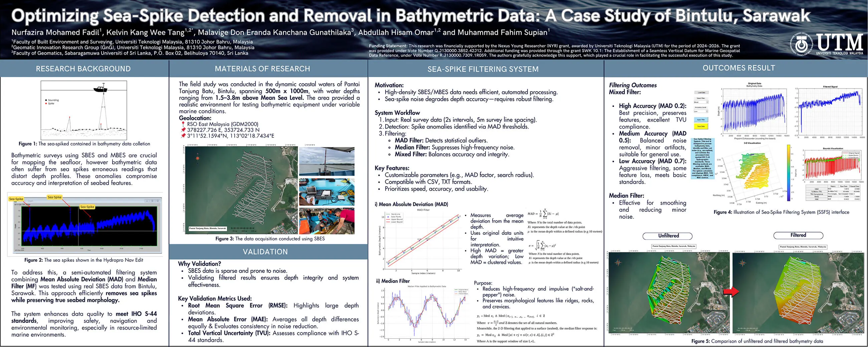Click the Load Data button in SSFS interface
Screen dimensions: 868x347
[x=701, y=93]
